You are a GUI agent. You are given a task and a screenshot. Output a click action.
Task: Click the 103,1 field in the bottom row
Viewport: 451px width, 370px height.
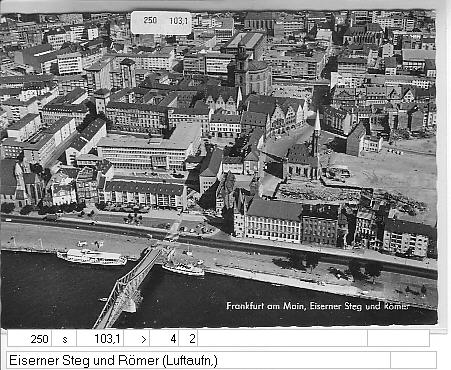100,339
